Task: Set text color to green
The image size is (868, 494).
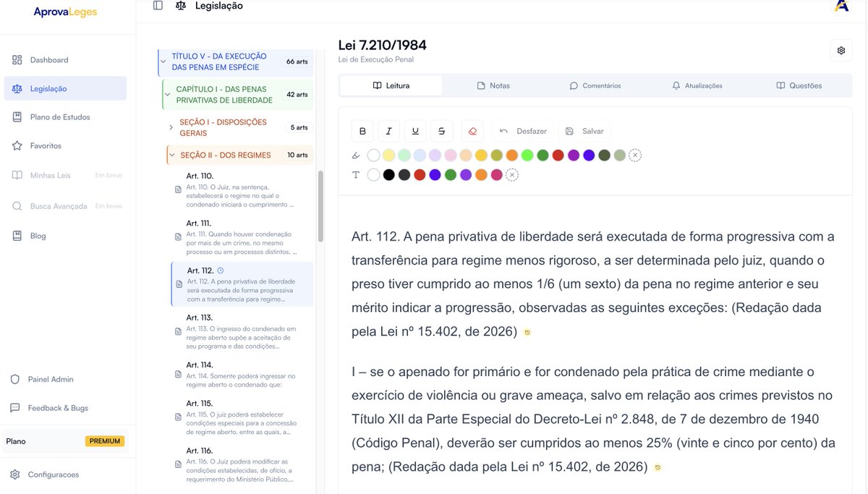Action: (x=451, y=175)
